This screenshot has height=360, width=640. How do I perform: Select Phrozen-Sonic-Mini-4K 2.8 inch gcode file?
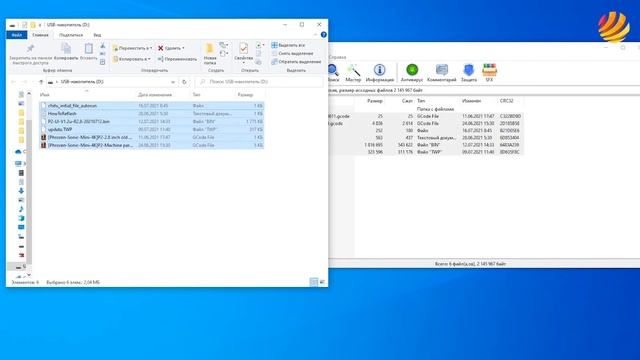tap(152, 138)
